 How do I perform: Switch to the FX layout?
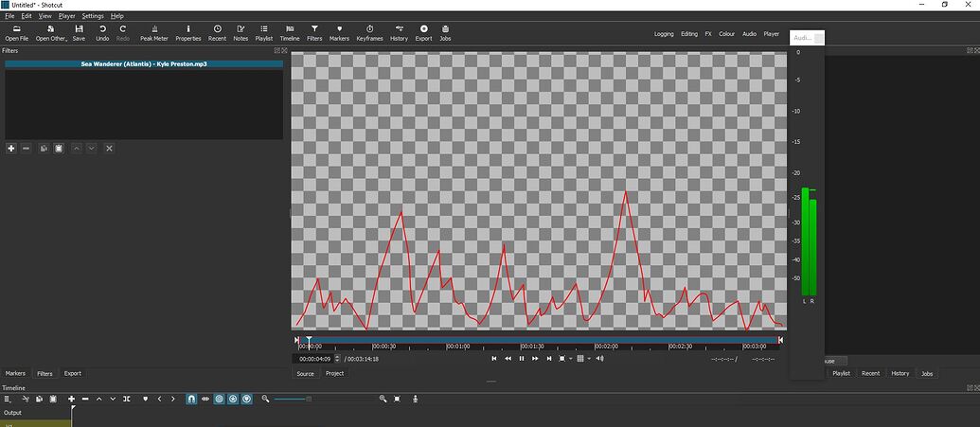[708, 34]
